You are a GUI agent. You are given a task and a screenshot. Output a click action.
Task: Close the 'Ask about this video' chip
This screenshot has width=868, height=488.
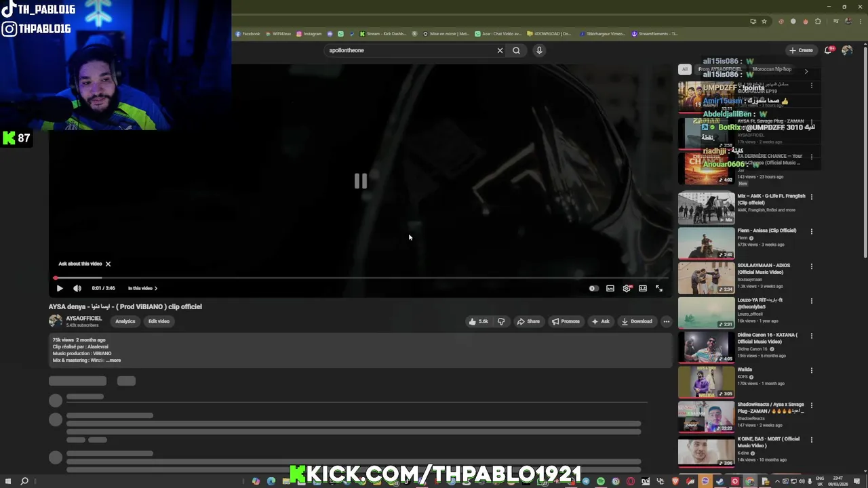point(108,264)
